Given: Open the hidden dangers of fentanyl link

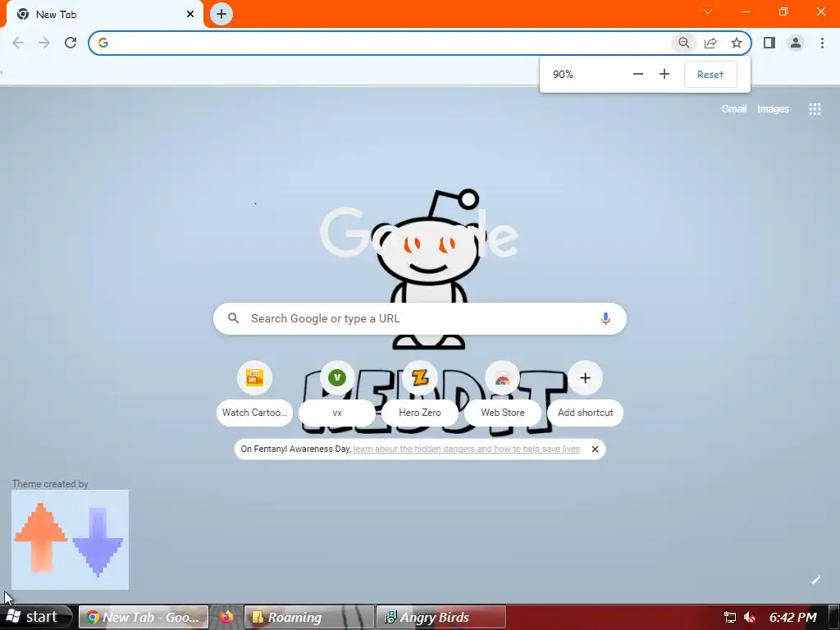Looking at the screenshot, I should [467, 449].
